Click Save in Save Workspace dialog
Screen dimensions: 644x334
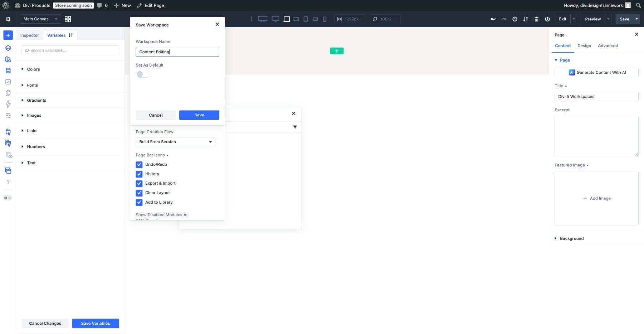(199, 115)
